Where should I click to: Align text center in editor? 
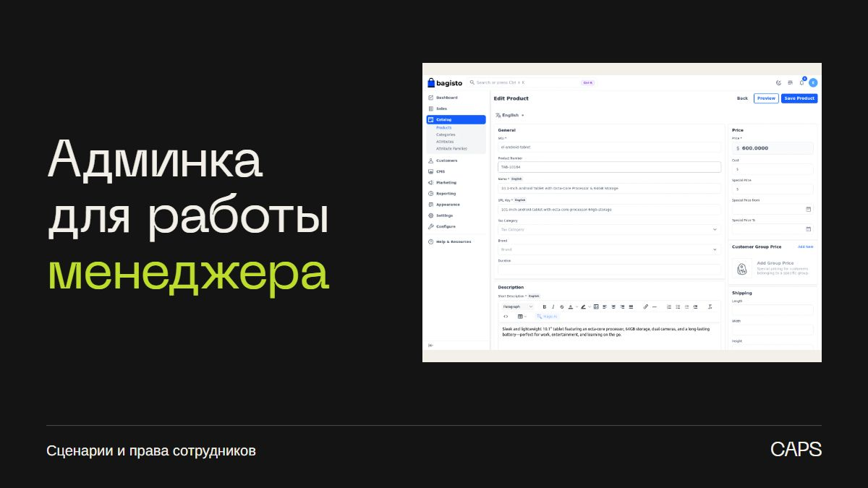tap(613, 307)
